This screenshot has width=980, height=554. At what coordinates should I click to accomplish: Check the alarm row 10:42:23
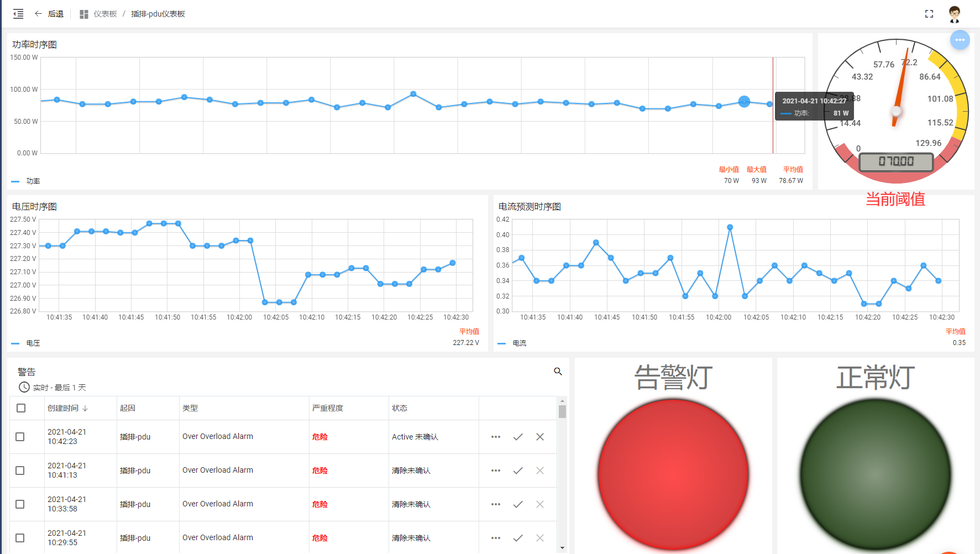tap(20, 437)
